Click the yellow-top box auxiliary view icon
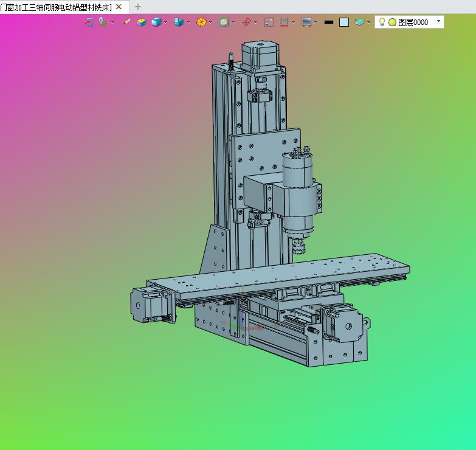 point(142,22)
